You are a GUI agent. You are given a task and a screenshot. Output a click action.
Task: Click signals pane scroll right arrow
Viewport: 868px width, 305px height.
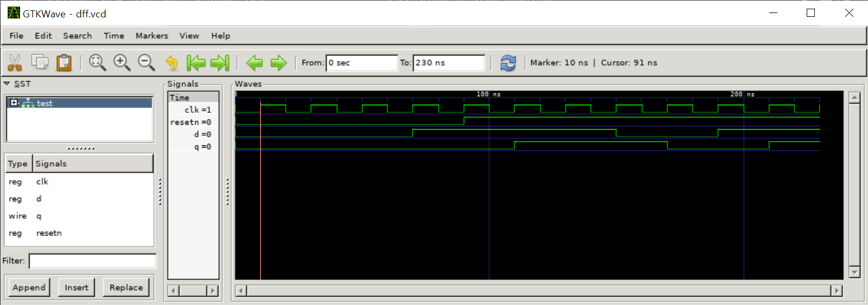pyautogui.click(x=213, y=291)
